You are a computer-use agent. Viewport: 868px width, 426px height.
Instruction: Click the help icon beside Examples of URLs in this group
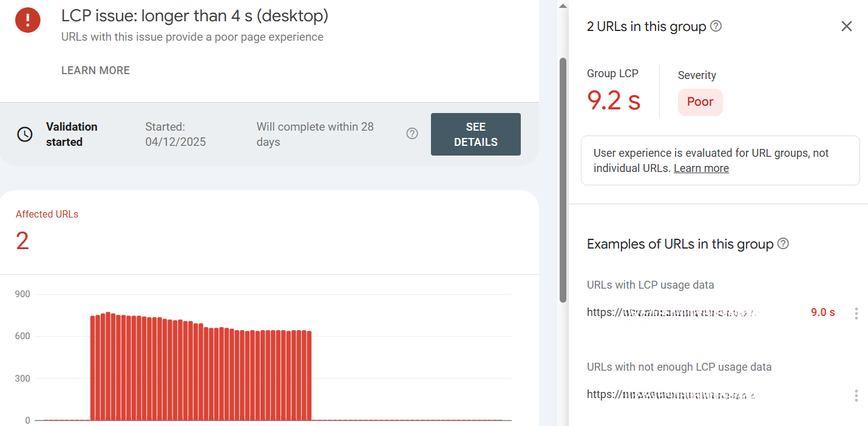[783, 244]
